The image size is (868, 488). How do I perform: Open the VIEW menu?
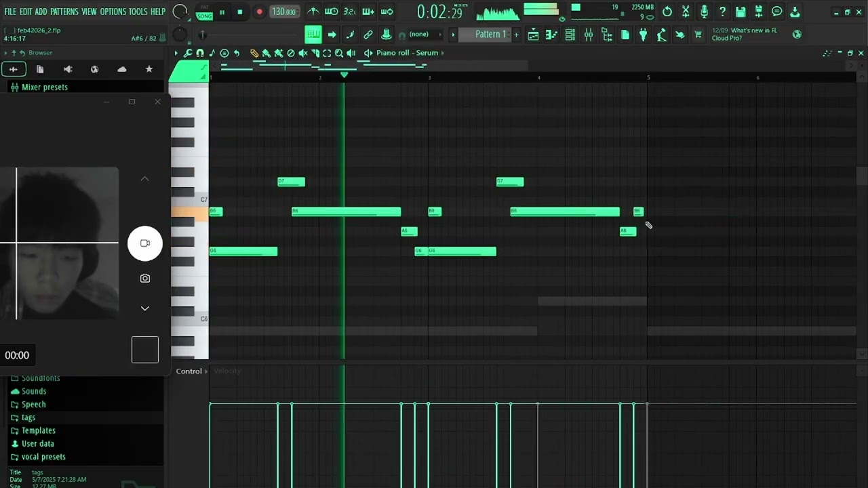[89, 12]
